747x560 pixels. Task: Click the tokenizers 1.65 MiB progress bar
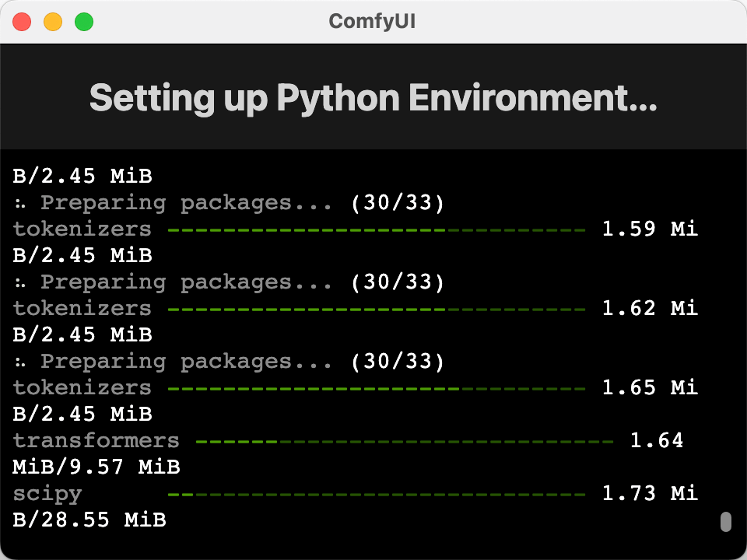click(377, 389)
